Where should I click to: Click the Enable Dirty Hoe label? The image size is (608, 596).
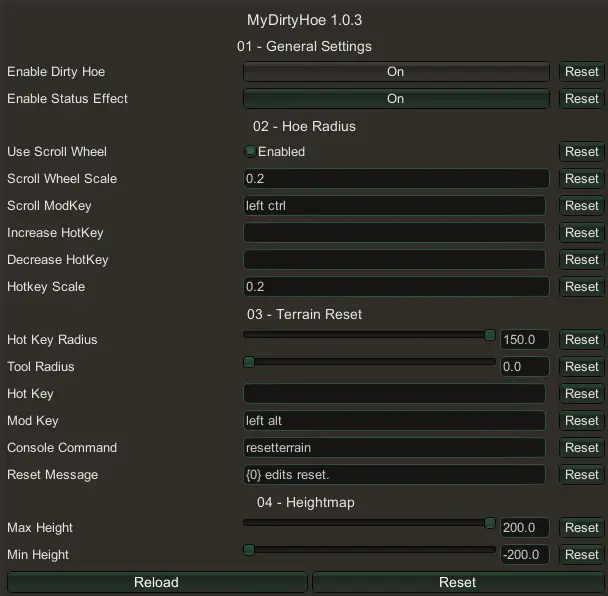pos(56,72)
